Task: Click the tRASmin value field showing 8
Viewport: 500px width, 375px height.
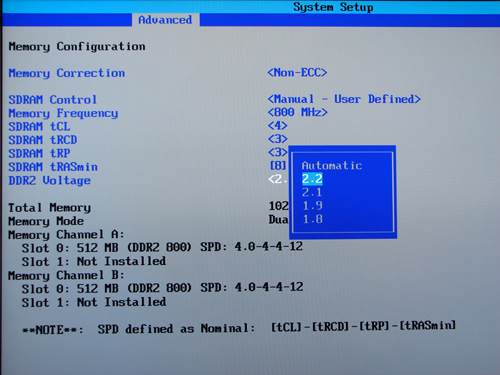Action: coord(278,165)
